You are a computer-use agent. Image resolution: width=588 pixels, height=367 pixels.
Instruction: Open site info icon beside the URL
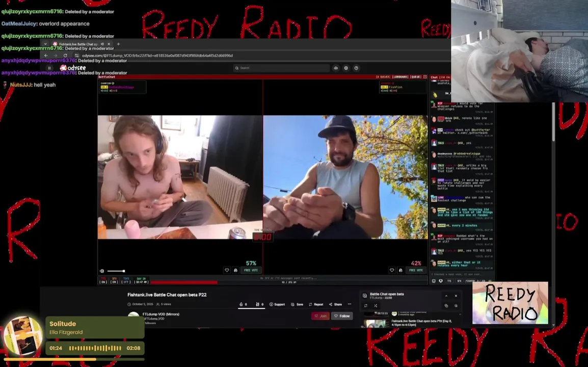coord(76,56)
